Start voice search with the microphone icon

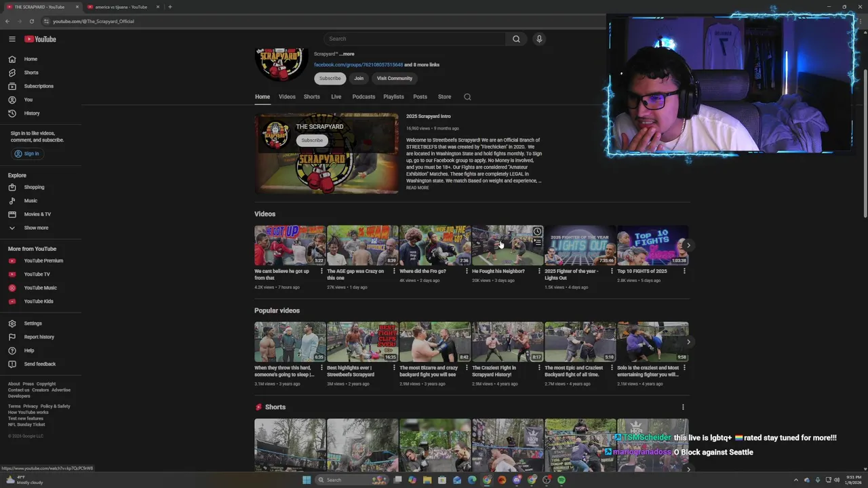coord(539,39)
